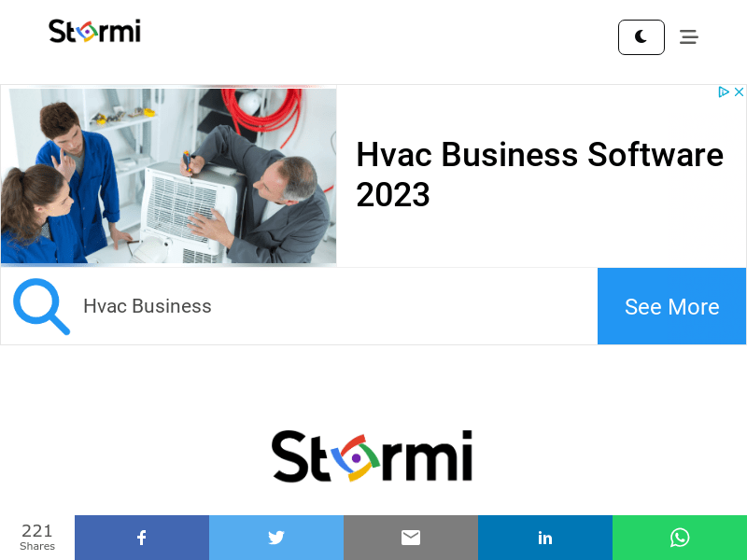The image size is (747, 560).
Task: Share the page on WhatsApp
Action: tap(680, 538)
